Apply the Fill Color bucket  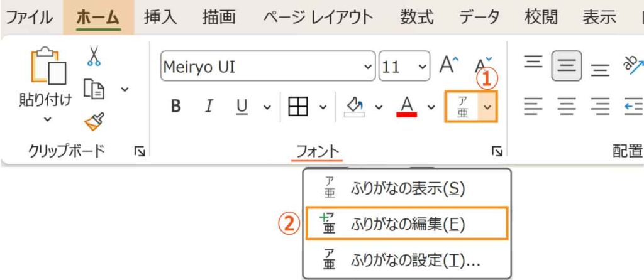pyautogui.click(x=354, y=107)
